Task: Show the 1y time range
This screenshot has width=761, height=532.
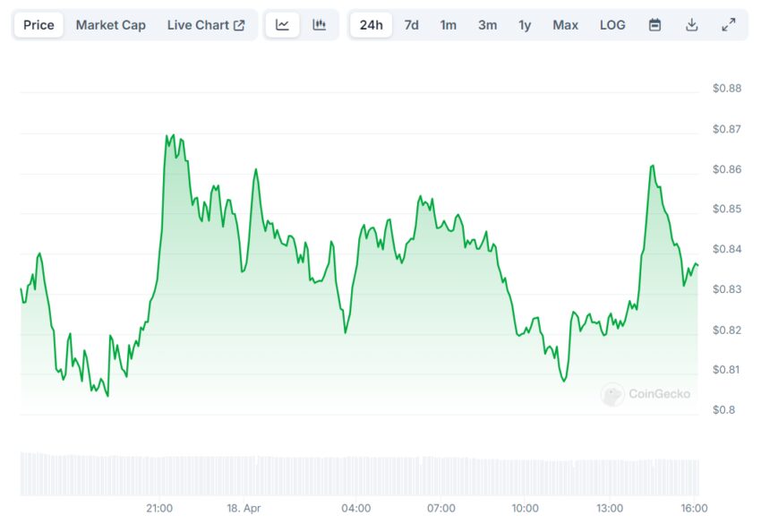Action: click(x=525, y=25)
